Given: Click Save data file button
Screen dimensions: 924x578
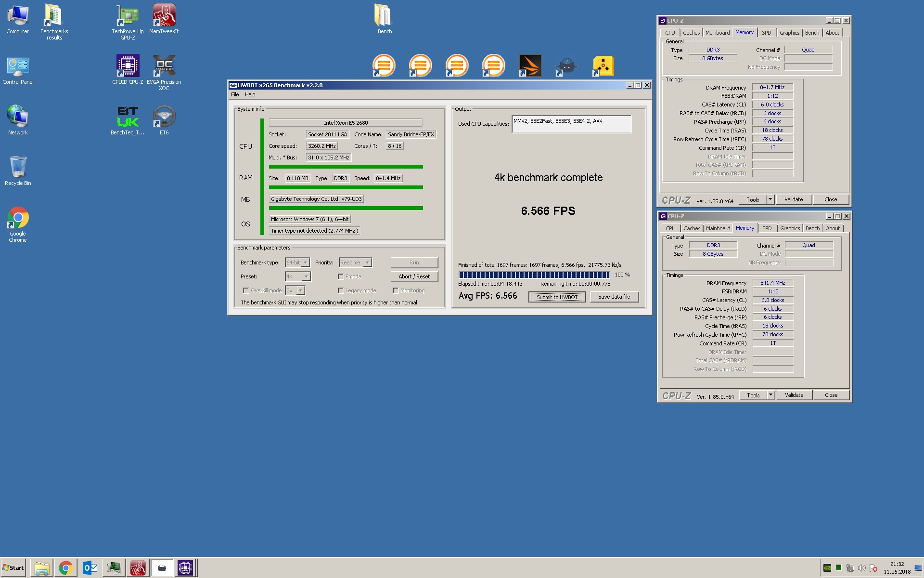Looking at the screenshot, I should 614,297.
